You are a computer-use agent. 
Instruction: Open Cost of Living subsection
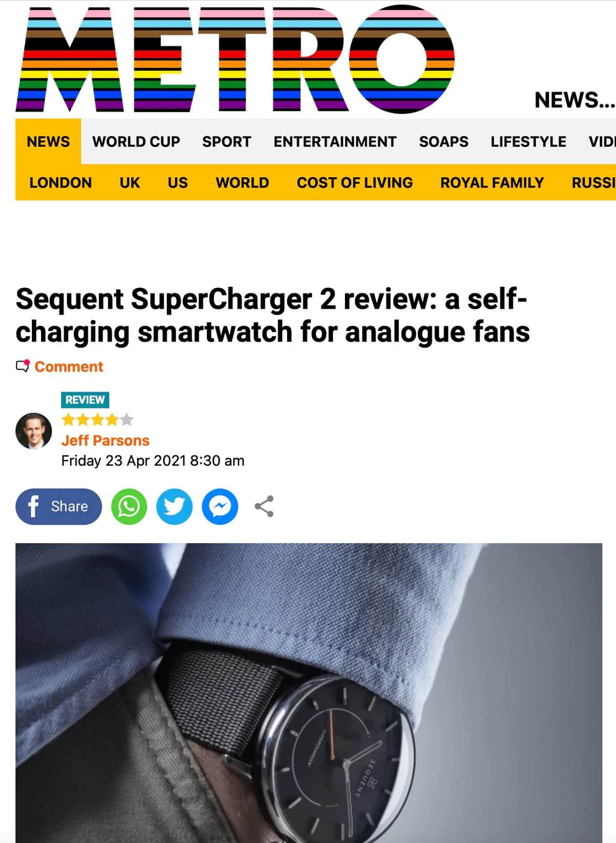pos(355,182)
